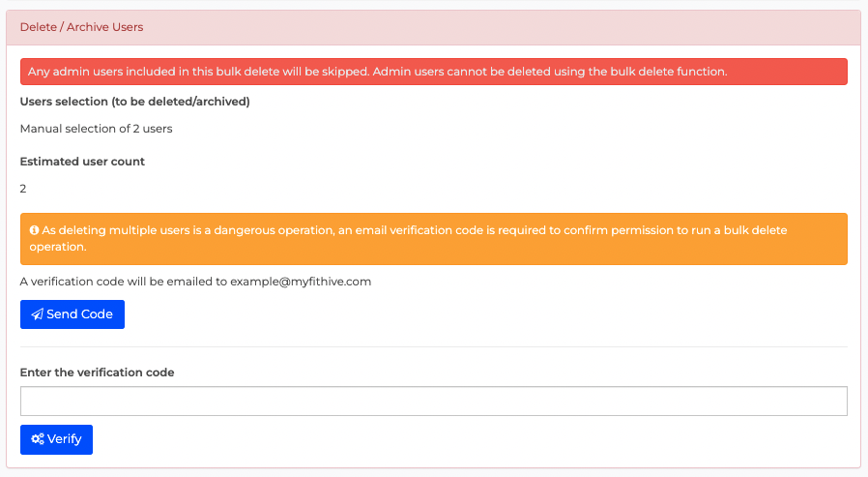The image size is (868, 477).
Task: Click the example@myfithive.com email address text
Action: pyautogui.click(x=301, y=282)
